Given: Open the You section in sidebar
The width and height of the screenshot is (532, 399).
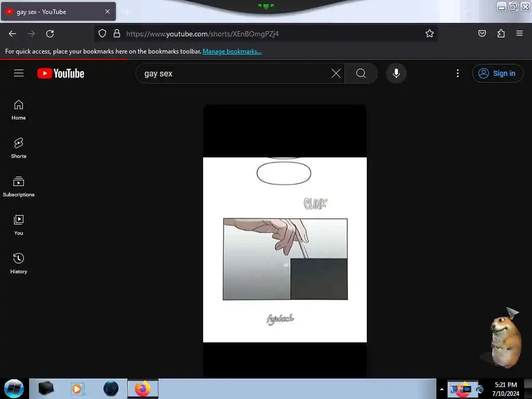Looking at the screenshot, I should [x=19, y=225].
